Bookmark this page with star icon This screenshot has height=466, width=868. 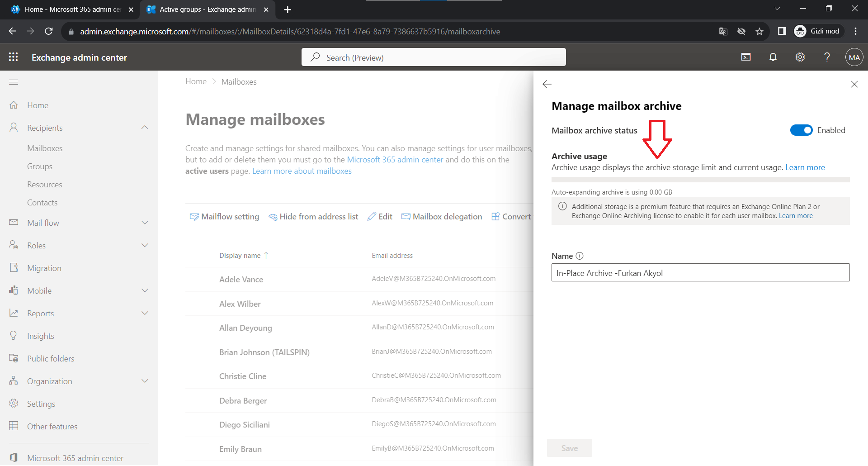[759, 31]
